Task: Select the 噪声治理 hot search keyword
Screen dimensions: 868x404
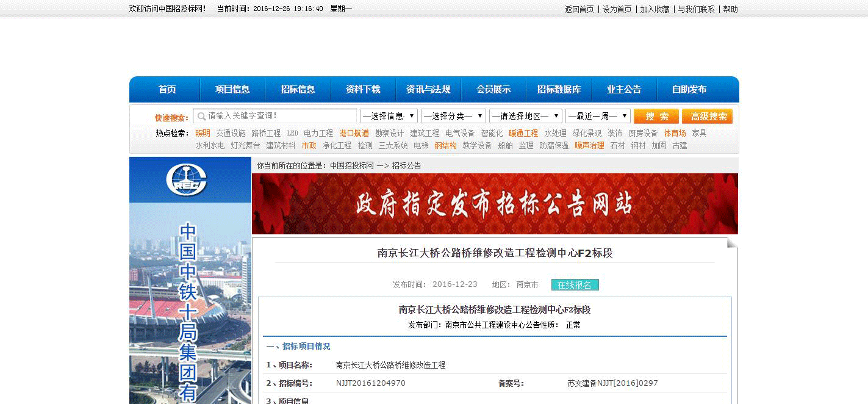Action: [x=589, y=146]
